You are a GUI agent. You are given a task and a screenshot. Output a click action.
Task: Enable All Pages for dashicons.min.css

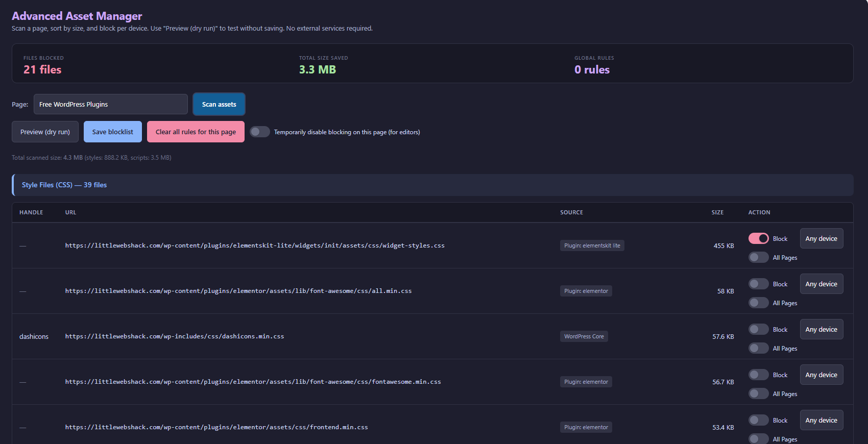[758, 348]
